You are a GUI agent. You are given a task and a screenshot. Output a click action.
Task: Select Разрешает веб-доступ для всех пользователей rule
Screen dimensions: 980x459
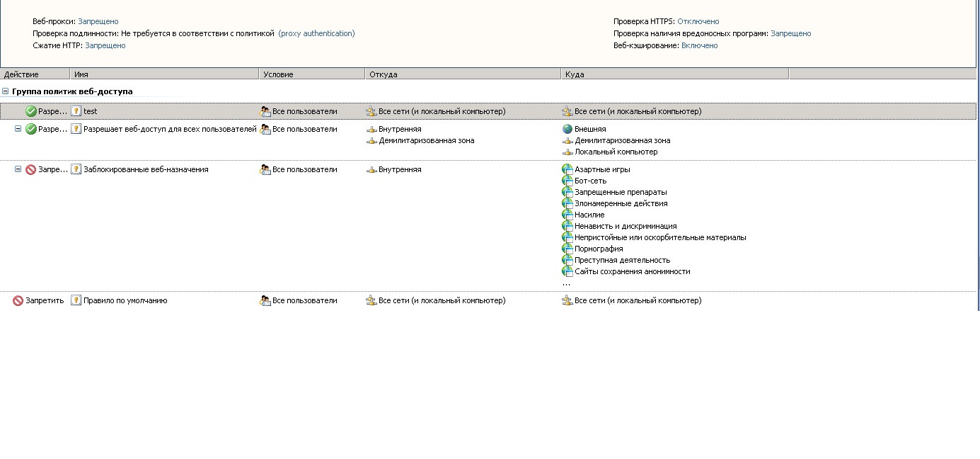(170, 129)
